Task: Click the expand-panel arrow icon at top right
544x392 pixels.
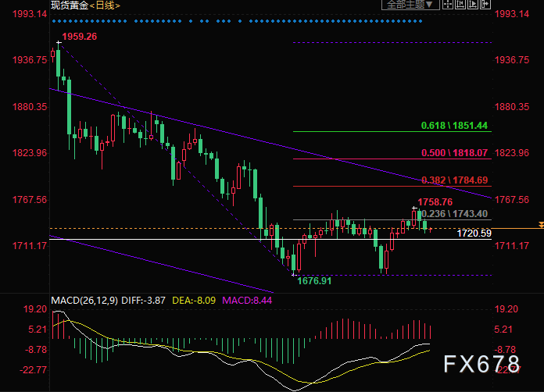Action: point(485,5)
